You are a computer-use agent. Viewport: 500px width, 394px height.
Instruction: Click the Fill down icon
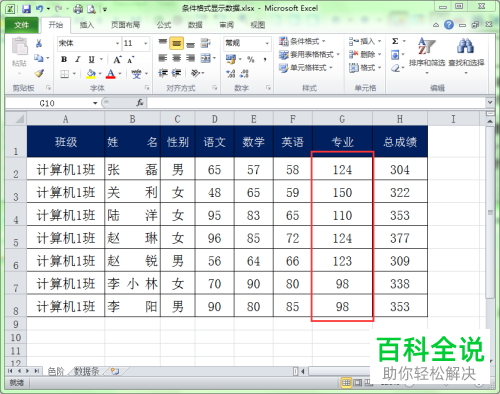point(395,54)
